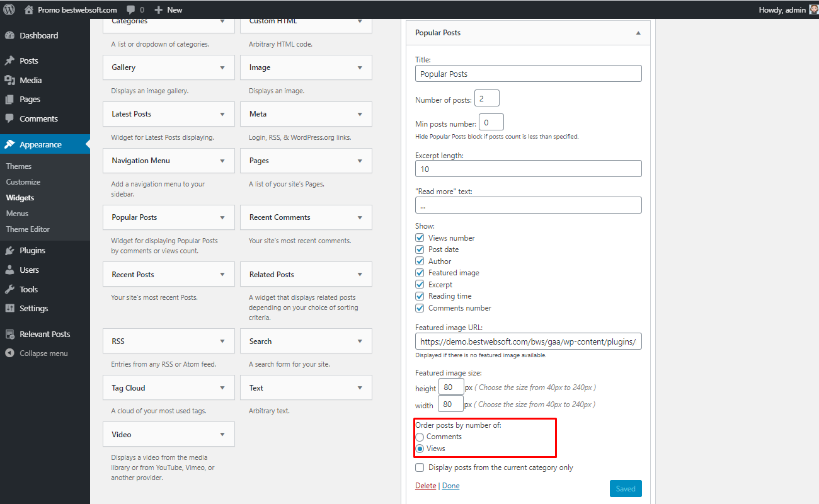Viewport: 819px width, 504px height.
Task: Click the Settings sliders icon
Action: click(x=9, y=309)
